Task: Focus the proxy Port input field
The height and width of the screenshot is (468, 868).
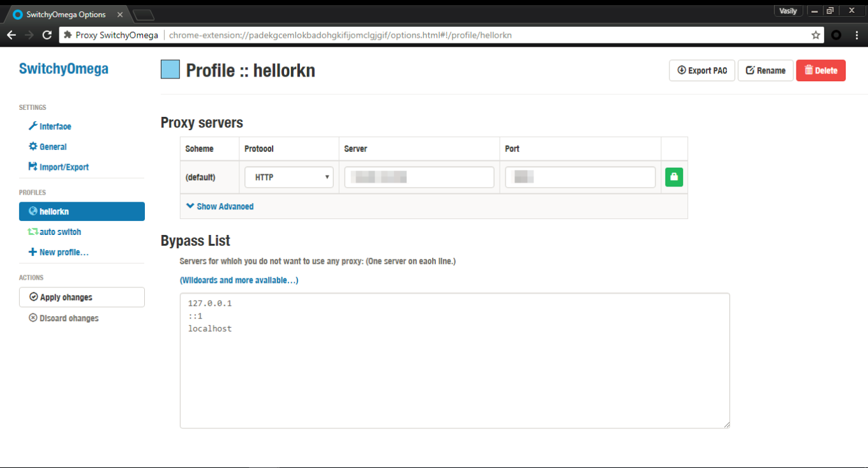Action: click(580, 177)
